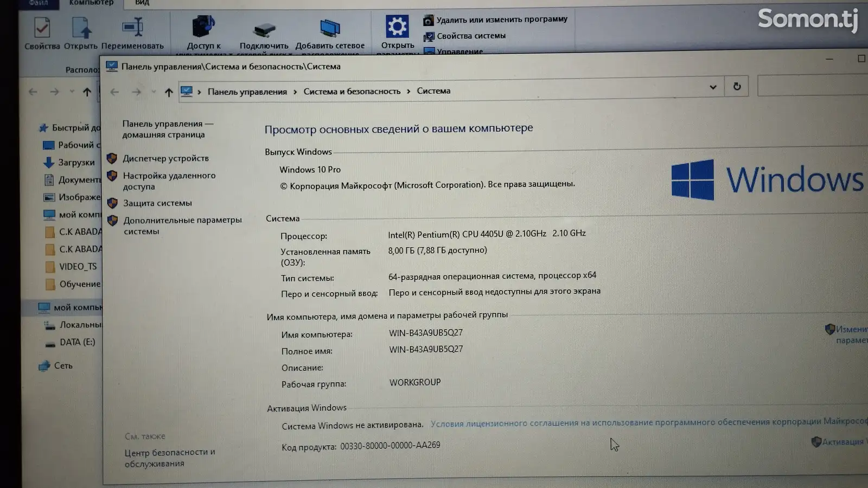Open System protection link
Image resolution: width=868 pixels, height=488 pixels.
point(157,203)
